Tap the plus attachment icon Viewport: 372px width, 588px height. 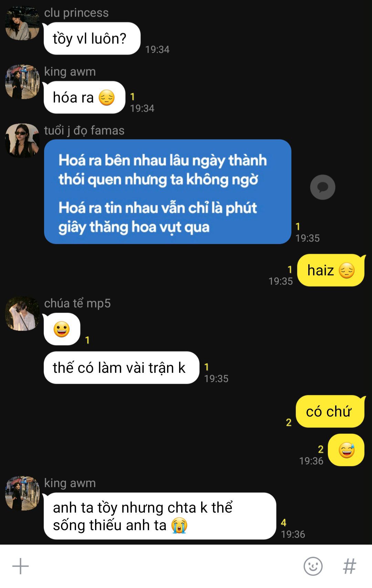coord(20,566)
